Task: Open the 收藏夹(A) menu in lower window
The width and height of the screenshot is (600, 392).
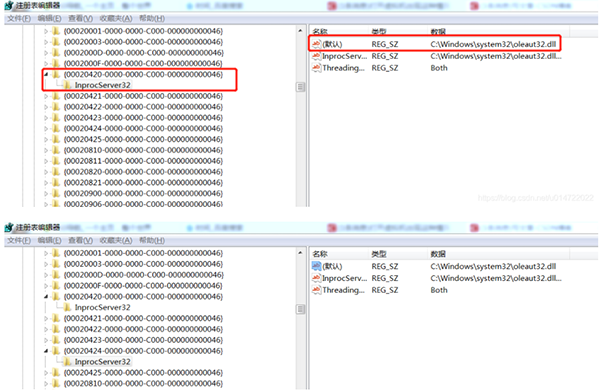Action: coord(116,240)
